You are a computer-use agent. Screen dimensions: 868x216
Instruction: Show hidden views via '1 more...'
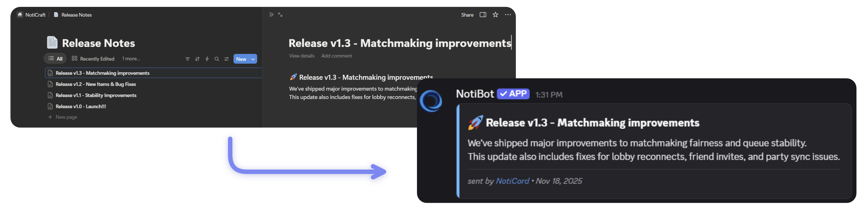131,59
